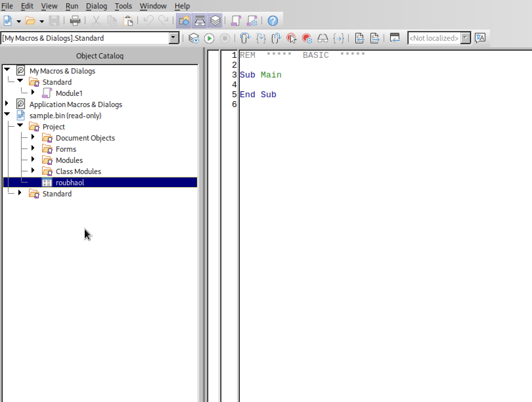Click the Save floppy disk icon
This screenshot has width=532, height=402.
(54, 21)
